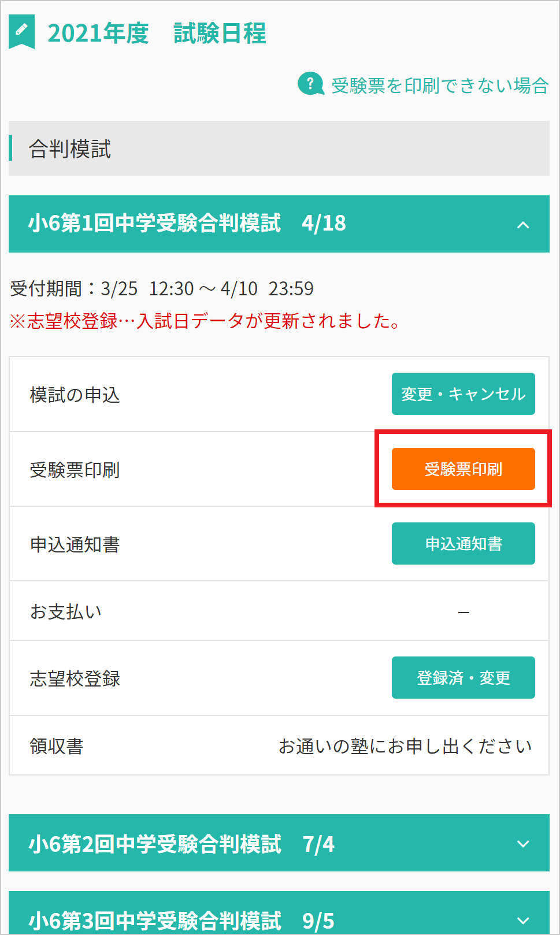Click the お通いの塾にお申し出ください receipt text

pos(405,746)
